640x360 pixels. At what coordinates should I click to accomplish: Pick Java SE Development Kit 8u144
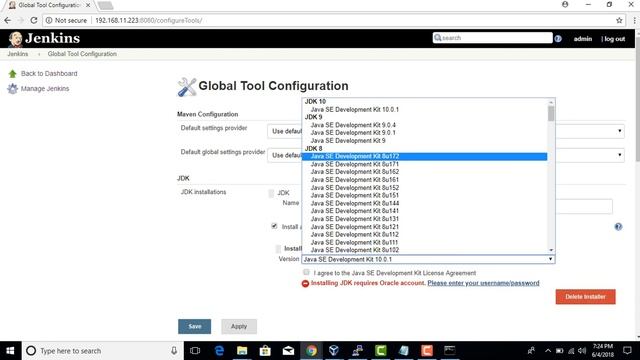tap(424, 203)
